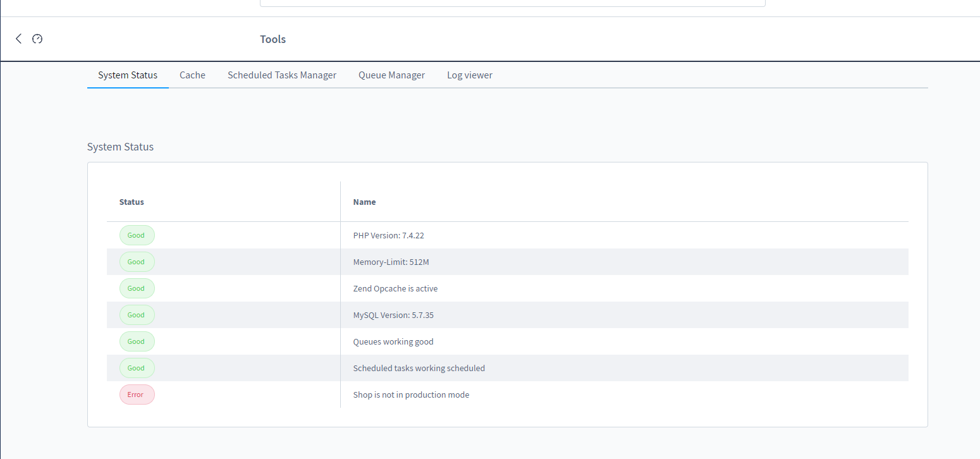This screenshot has height=459, width=980.
Task: Click the Good badge for Queues row
Action: 137,341
